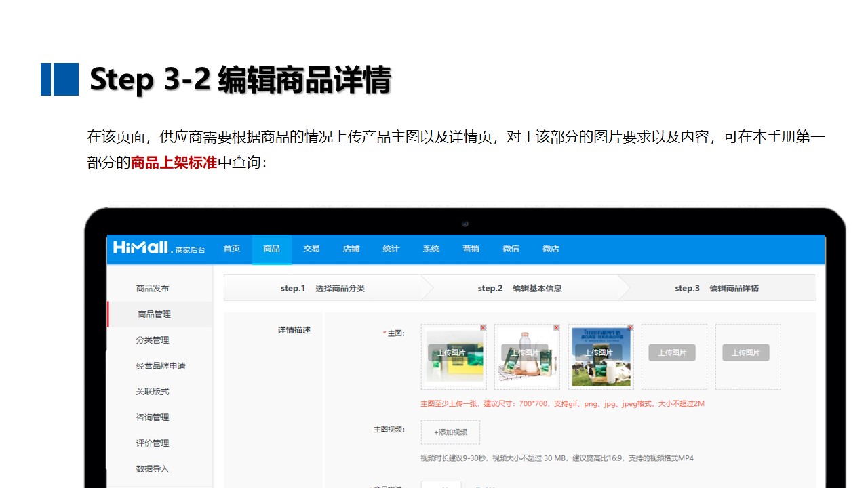Click the +添加视频 button
868x488 pixels.
450,432
